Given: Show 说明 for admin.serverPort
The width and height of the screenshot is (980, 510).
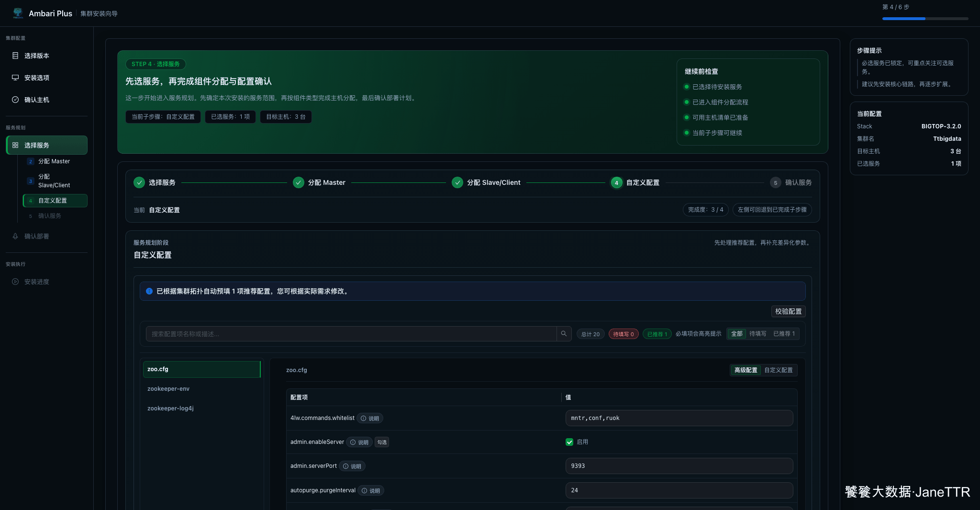Looking at the screenshot, I should click(352, 466).
